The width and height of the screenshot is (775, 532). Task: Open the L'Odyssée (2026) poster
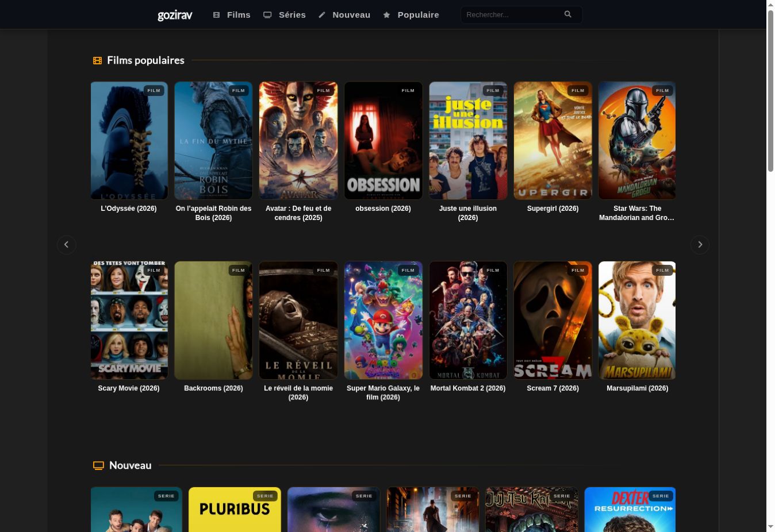click(129, 141)
